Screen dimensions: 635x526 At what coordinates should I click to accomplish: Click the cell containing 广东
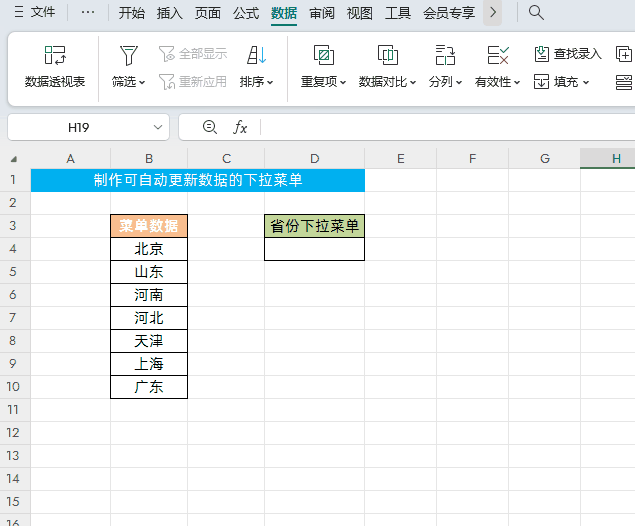point(149,387)
